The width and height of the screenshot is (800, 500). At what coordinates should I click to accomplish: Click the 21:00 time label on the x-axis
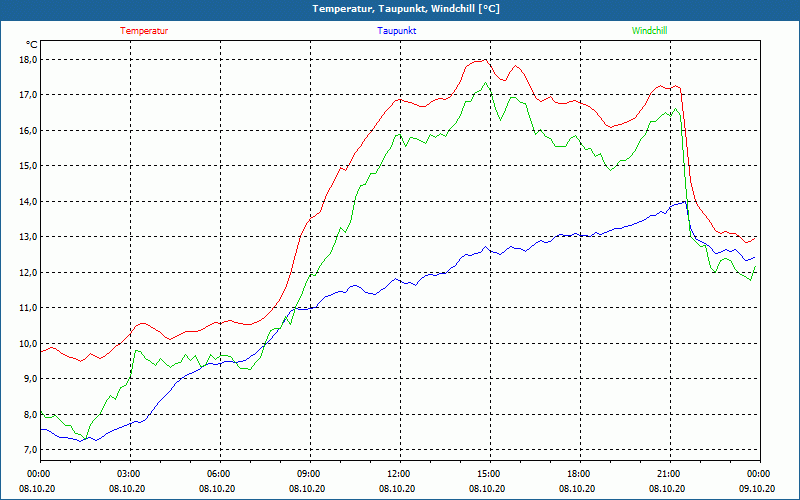pos(670,473)
